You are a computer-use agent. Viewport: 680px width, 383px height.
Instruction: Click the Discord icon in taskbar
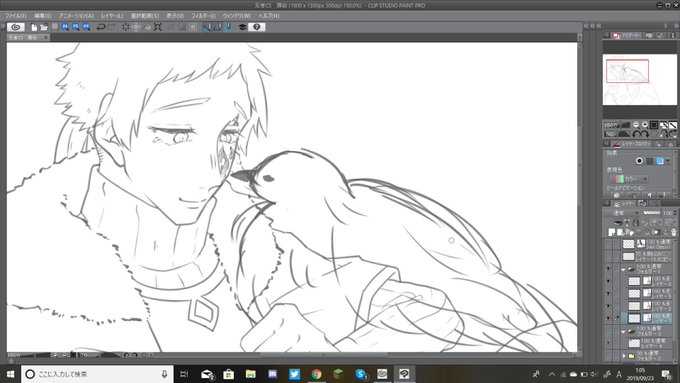point(272,374)
